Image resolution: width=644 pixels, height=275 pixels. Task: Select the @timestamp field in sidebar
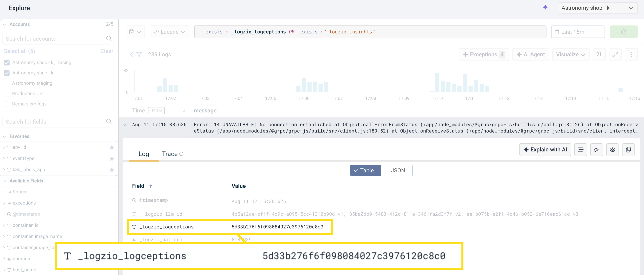[x=26, y=214]
